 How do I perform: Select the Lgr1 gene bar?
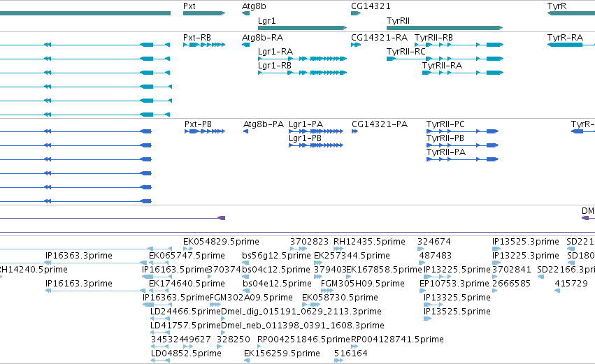click(x=303, y=28)
